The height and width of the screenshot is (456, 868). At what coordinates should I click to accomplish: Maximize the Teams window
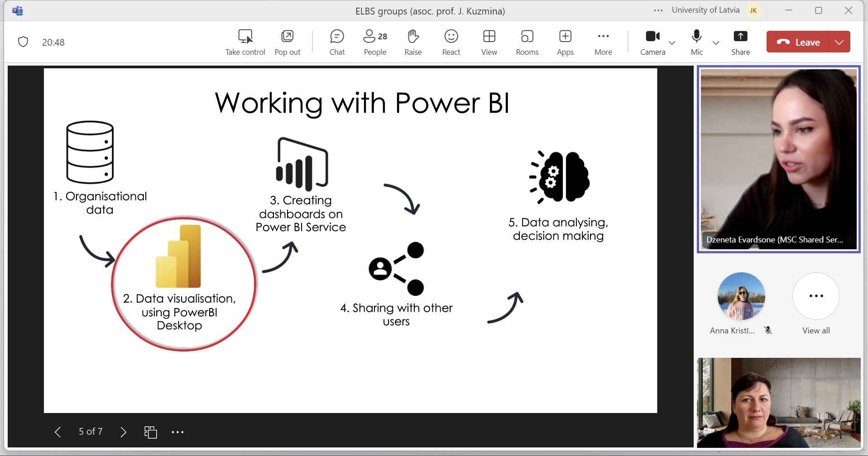[x=819, y=10]
